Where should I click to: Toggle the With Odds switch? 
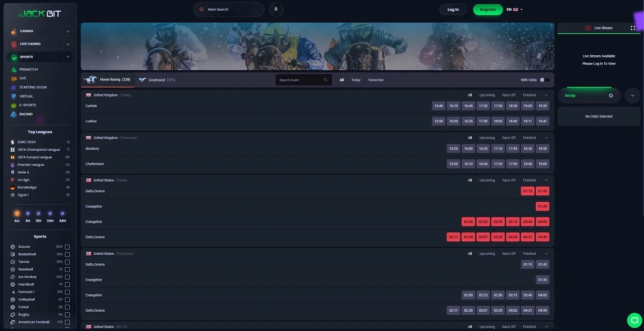[545, 80]
